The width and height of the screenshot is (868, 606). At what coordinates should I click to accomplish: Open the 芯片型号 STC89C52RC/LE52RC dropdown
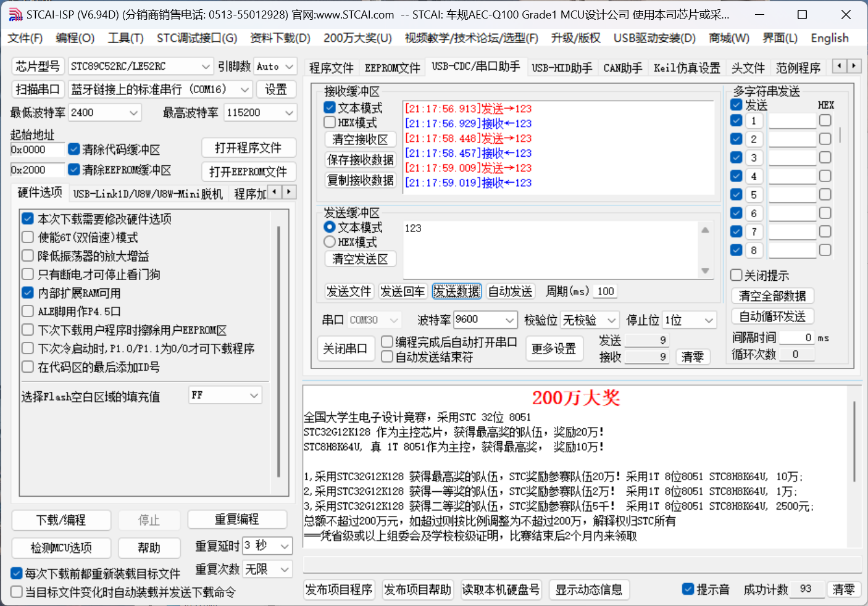206,66
